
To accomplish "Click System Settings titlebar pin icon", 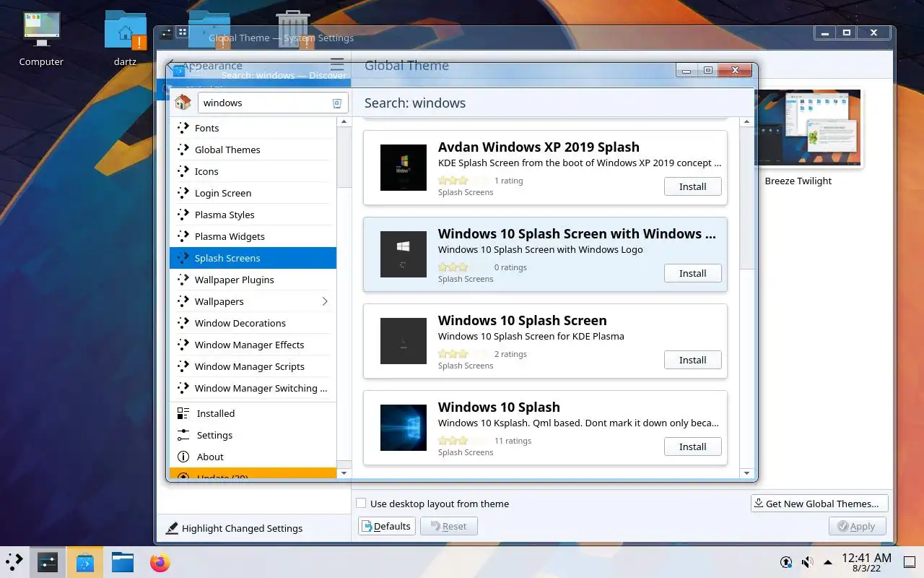I will click(x=167, y=33).
